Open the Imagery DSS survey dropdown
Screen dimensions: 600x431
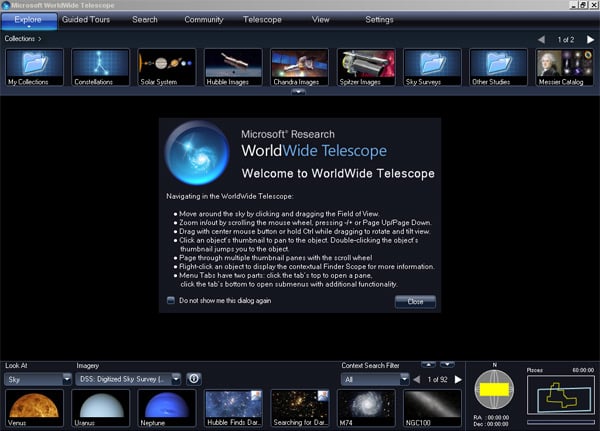point(128,379)
